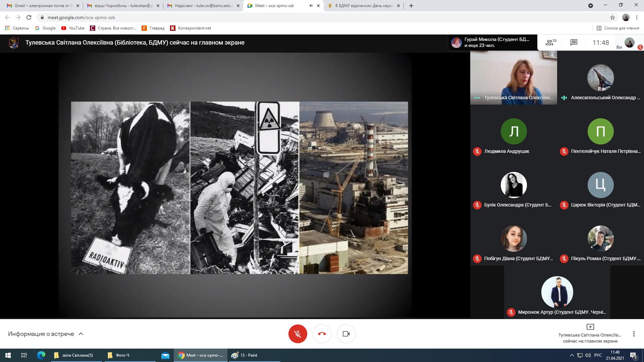Leave the call with hang-up button

(x=322, y=334)
